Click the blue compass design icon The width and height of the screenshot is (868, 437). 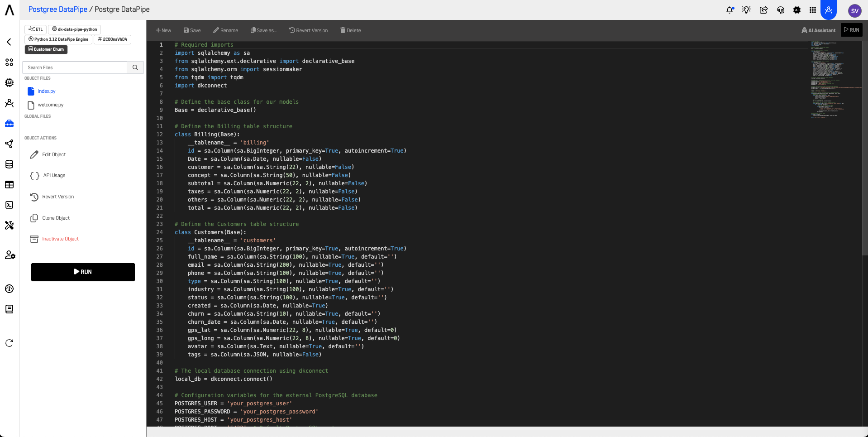pyautogui.click(x=829, y=10)
